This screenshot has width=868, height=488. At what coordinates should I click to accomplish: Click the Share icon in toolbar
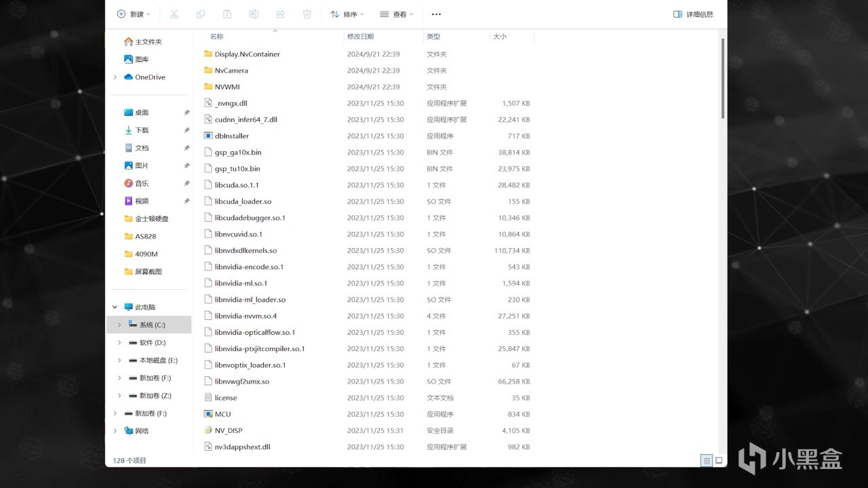pyautogui.click(x=280, y=14)
